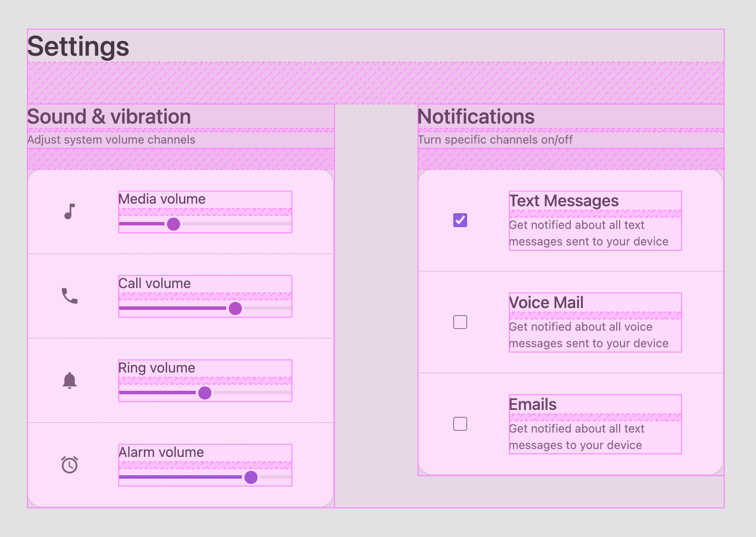
Task: Click the ring volume bell icon
Action: [70, 380]
